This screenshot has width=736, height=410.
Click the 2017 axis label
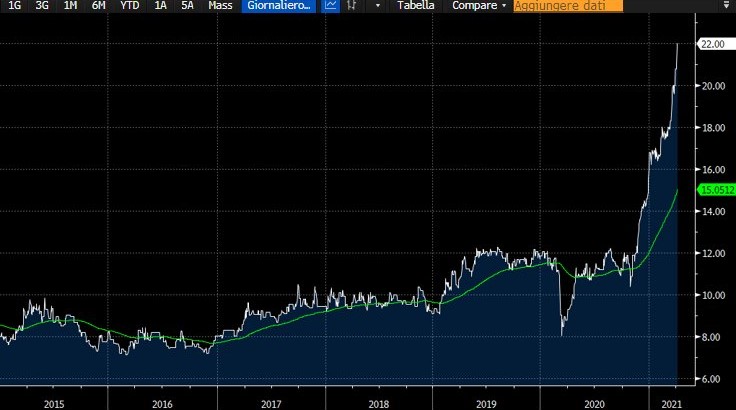point(271,404)
